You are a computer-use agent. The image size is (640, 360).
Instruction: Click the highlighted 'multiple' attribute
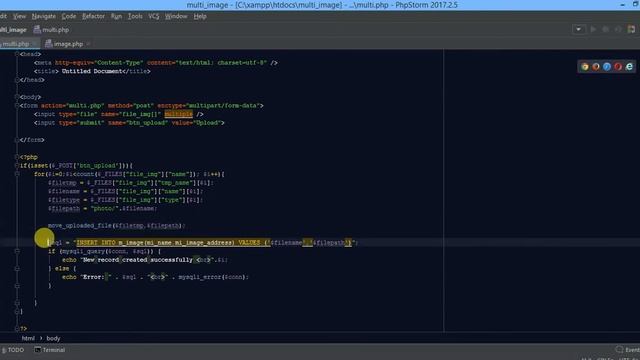click(178, 114)
